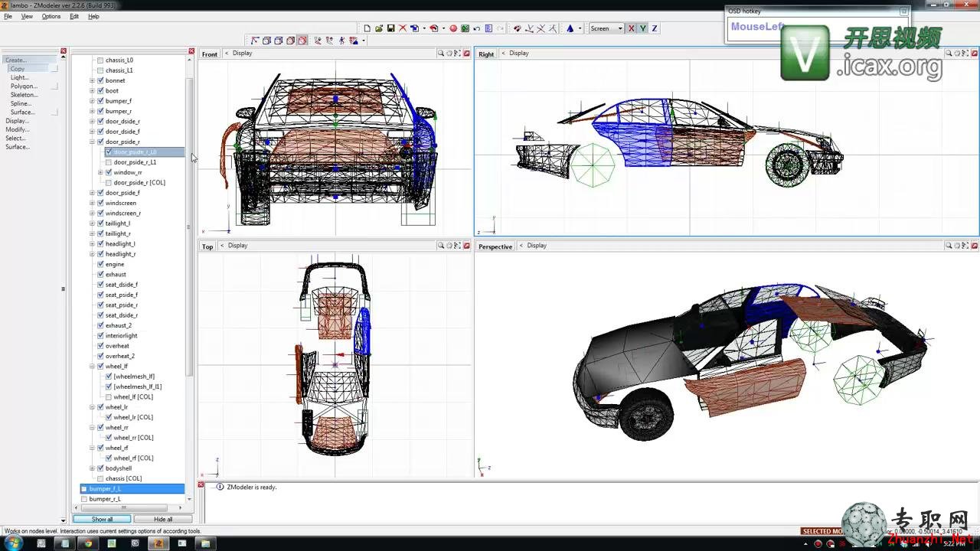Open the undo history list icon
The width and height of the screenshot is (980, 551).
pos(488,28)
